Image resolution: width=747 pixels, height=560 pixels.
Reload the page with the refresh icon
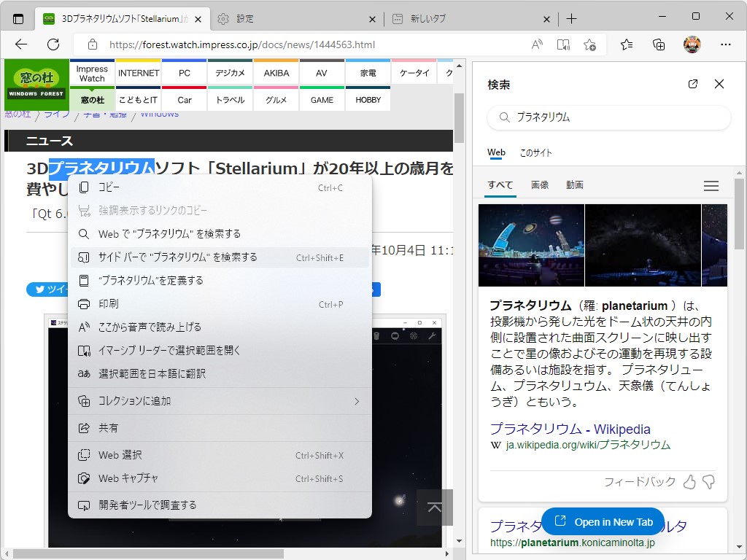tap(52, 44)
